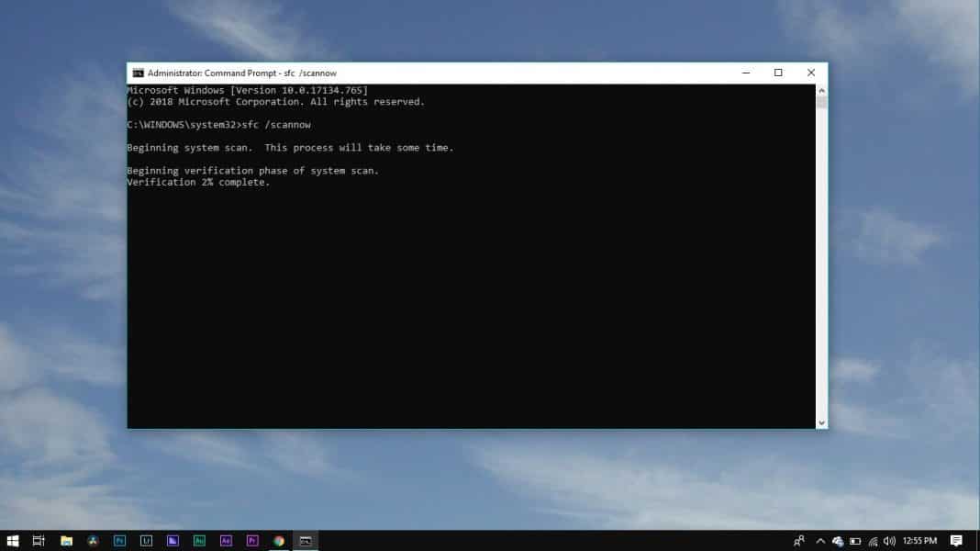Open After Effects from the taskbar

[225, 541]
